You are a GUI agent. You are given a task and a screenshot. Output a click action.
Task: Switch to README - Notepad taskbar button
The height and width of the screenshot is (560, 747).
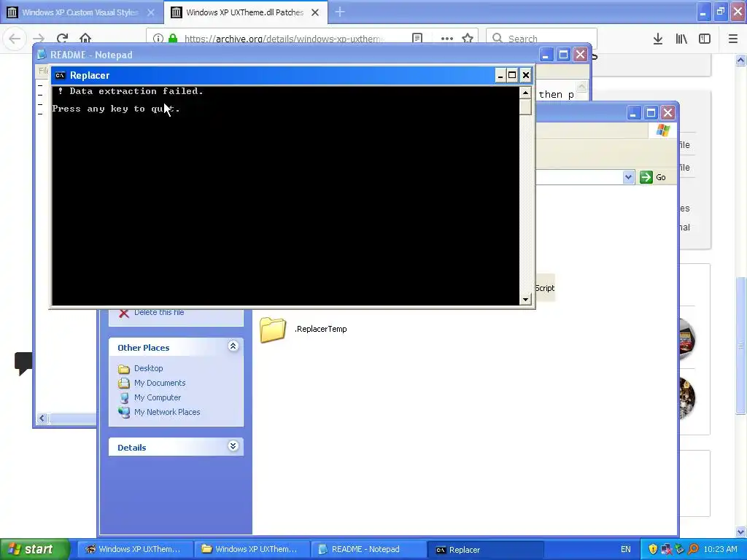pyautogui.click(x=368, y=549)
